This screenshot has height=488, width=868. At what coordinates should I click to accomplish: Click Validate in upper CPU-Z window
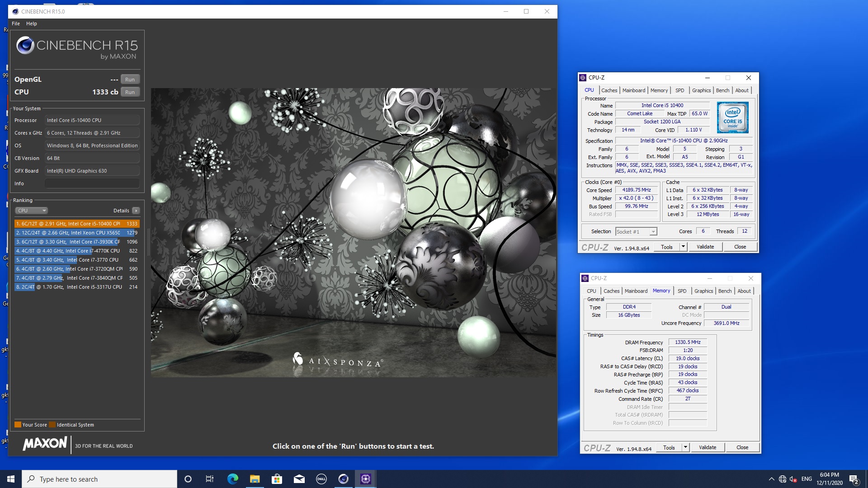click(x=705, y=247)
